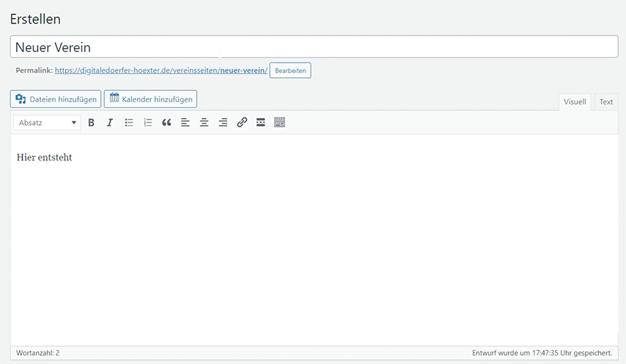Viewport: 626px width, 364px height.
Task: Center align the text
Action: (x=204, y=122)
